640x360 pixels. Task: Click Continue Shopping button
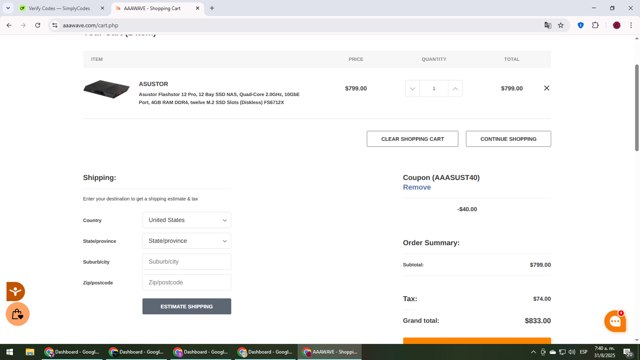(508, 139)
